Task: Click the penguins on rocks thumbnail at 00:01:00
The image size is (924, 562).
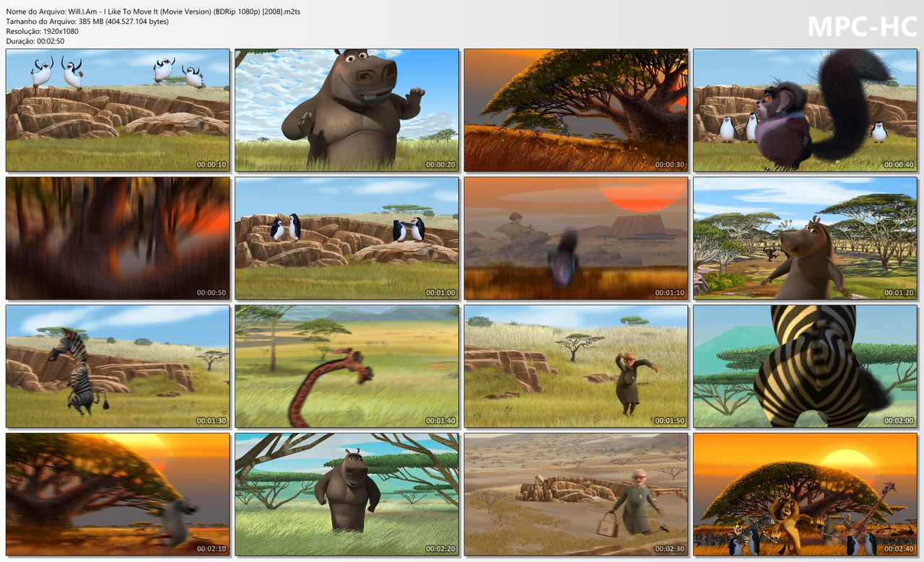Action: [x=346, y=238]
